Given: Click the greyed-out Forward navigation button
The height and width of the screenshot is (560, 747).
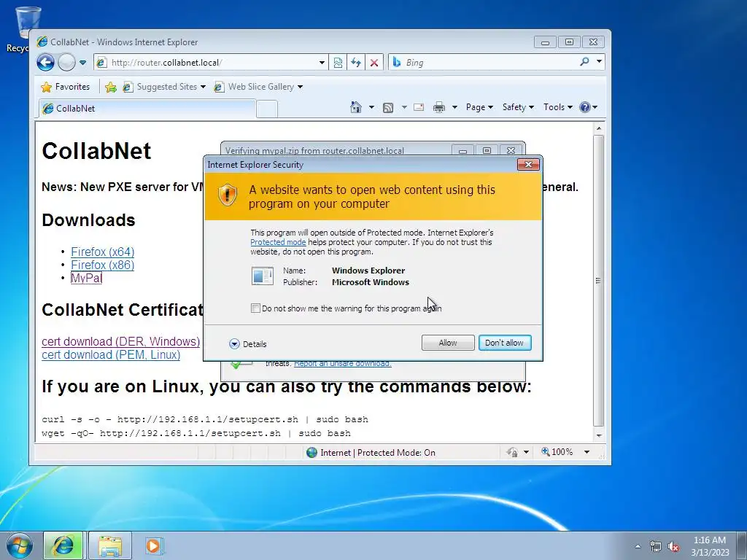Looking at the screenshot, I should point(66,63).
